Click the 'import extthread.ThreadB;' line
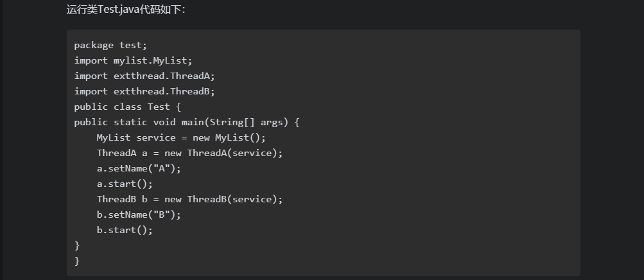 [144, 91]
